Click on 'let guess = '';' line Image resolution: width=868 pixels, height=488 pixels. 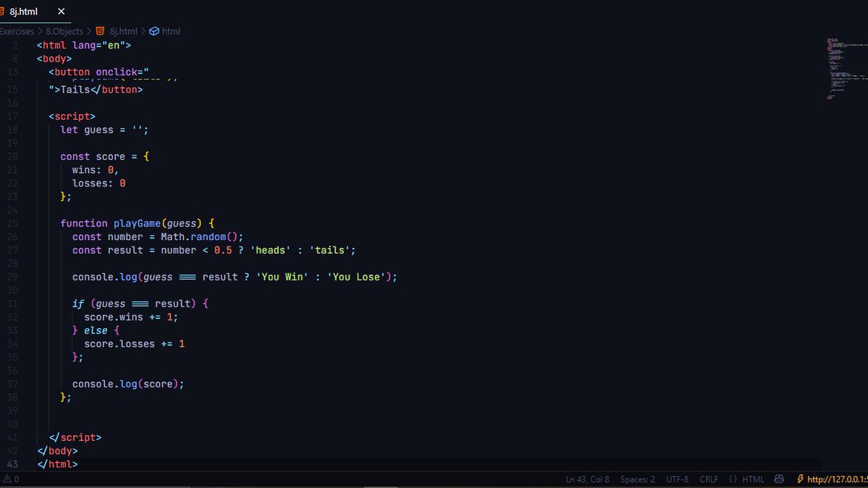click(105, 129)
